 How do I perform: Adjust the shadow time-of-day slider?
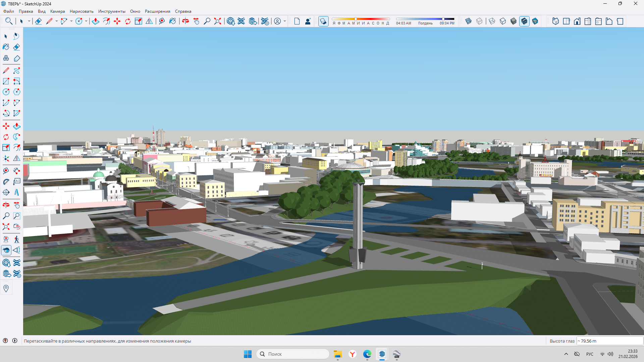point(443,19)
